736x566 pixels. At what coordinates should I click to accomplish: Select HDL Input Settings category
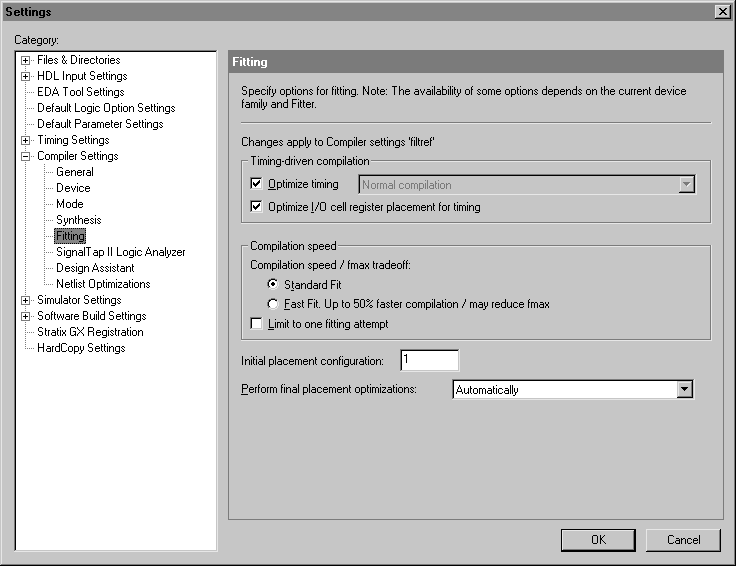click(82, 76)
